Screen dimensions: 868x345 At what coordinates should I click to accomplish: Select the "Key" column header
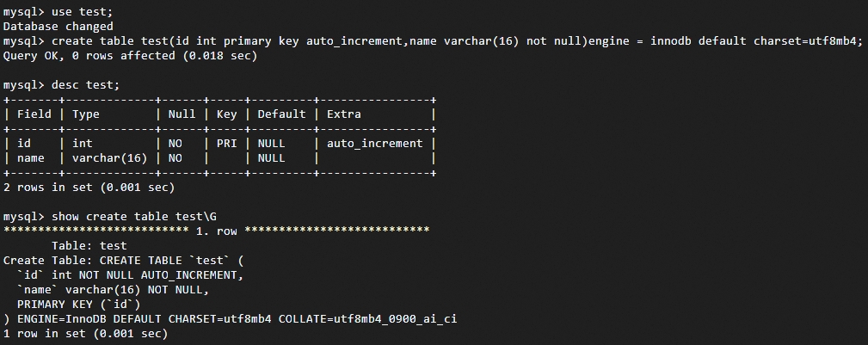pos(226,114)
